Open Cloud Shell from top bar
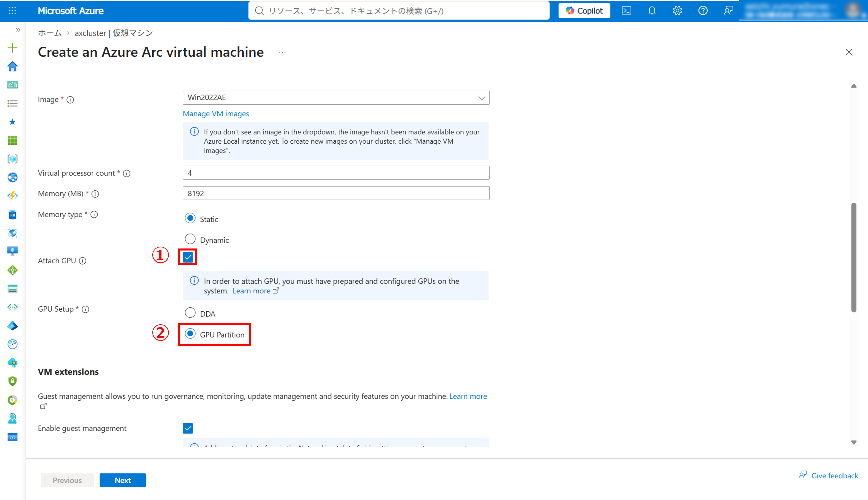 626,11
